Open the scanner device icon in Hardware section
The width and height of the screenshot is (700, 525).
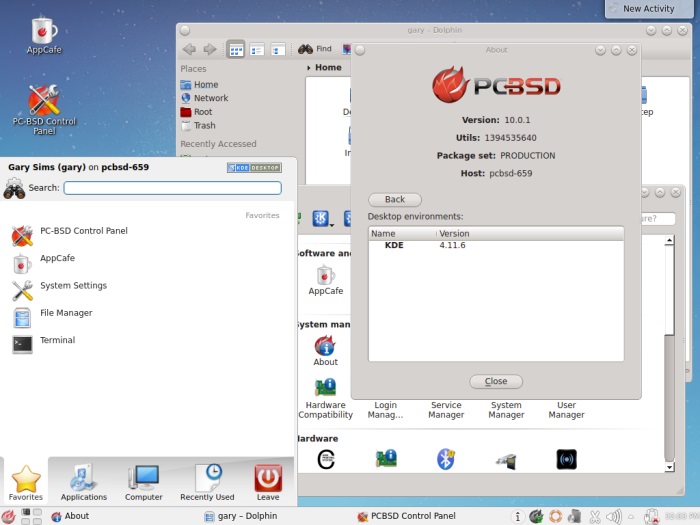pos(506,461)
